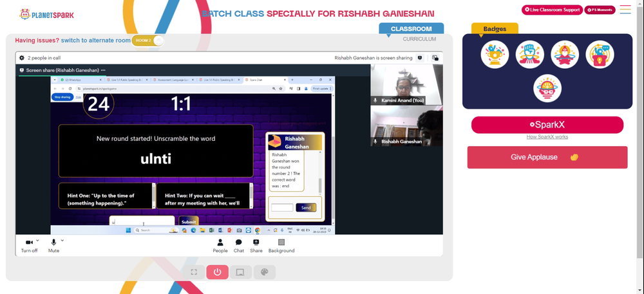Click Windows Start in shared screen taskbar
Image resolution: width=644 pixels, height=294 pixels.
(x=129, y=230)
